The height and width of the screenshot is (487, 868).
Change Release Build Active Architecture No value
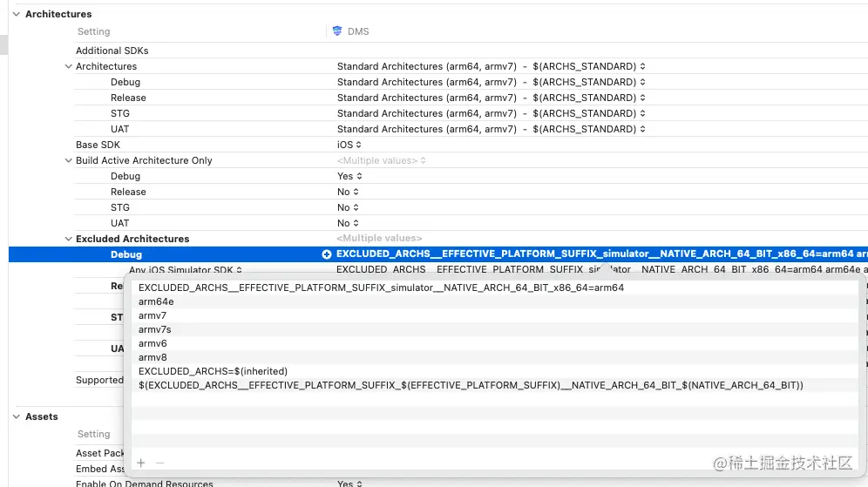pos(349,192)
